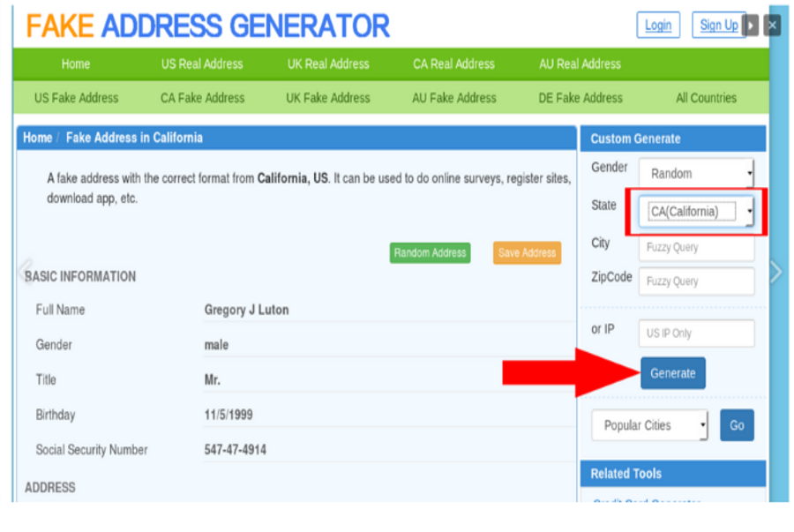
Task: Click the Home breadcrumb link
Action: point(37,138)
